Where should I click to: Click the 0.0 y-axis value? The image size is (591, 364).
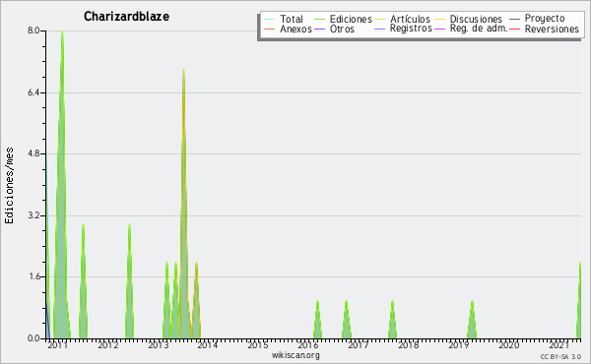coord(33,338)
